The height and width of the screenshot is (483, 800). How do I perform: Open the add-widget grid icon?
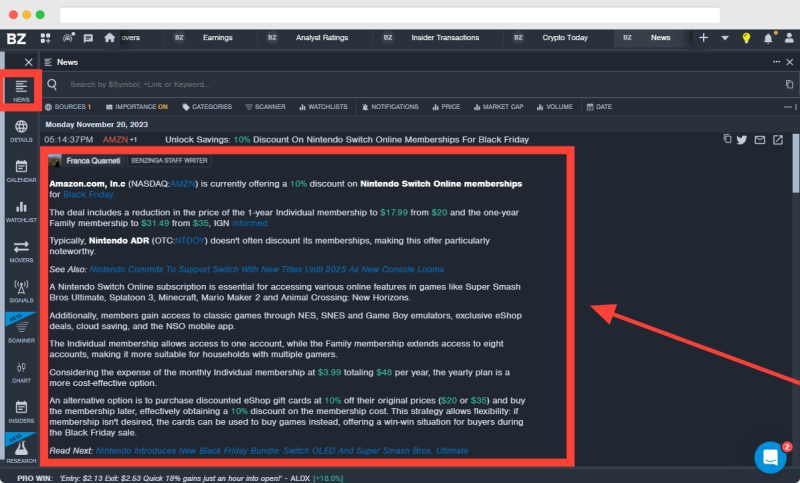[45, 38]
